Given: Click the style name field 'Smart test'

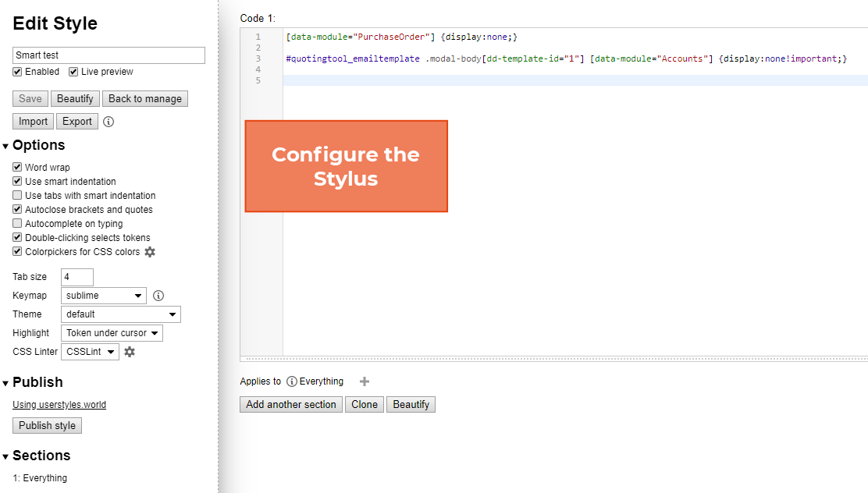Looking at the screenshot, I should pyautogui.click(x=108, y=55).
